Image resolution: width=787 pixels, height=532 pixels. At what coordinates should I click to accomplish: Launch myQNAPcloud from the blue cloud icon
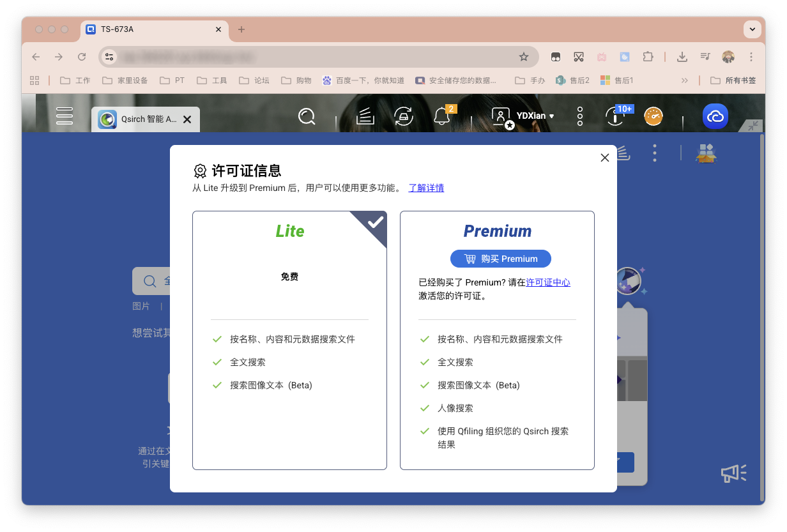tap(715, 116)
